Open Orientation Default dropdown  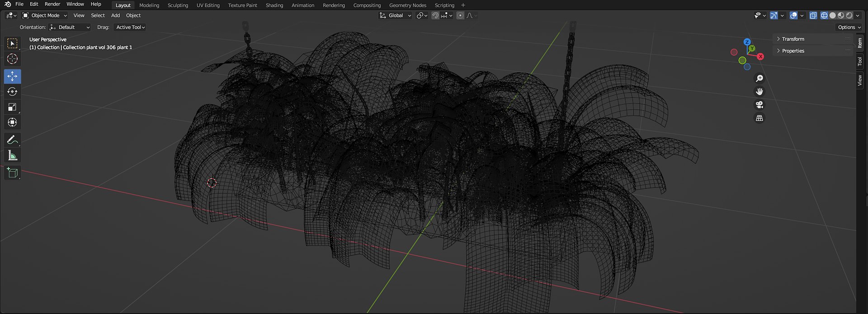pos(70,27)
